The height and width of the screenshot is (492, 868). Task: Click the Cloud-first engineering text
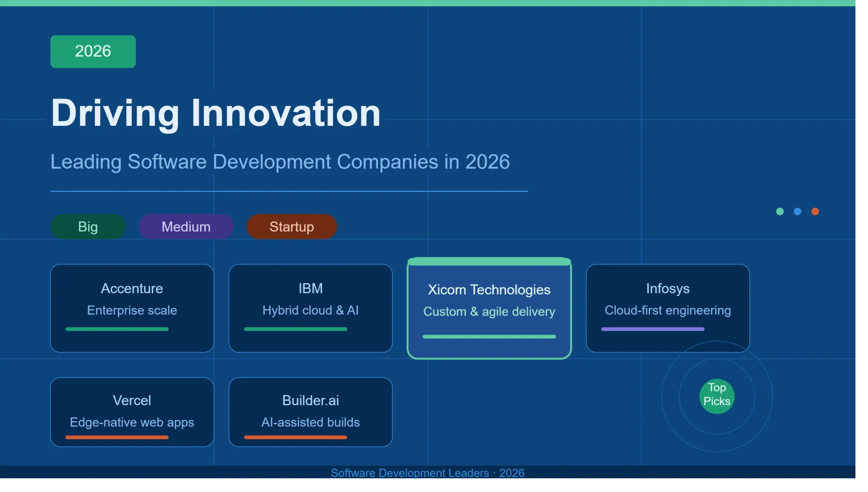tap(668, 310)
